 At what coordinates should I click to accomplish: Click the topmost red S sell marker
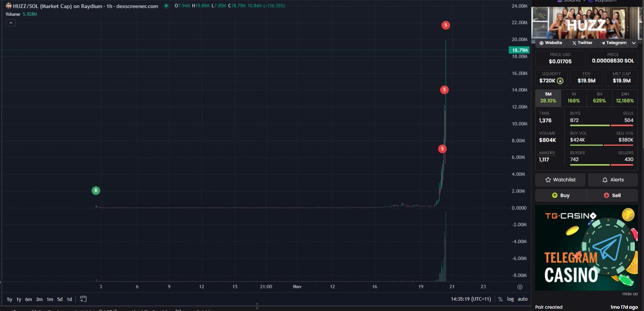coord(445,25)
